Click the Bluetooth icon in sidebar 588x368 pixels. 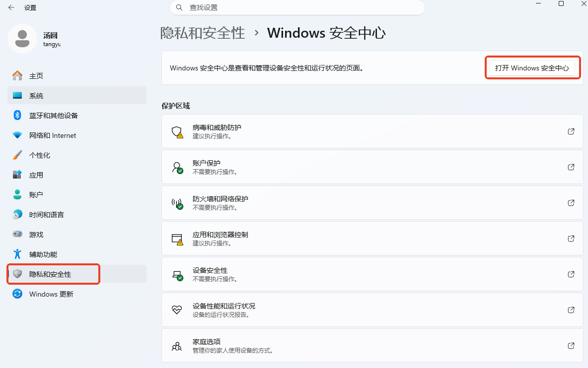17,115
